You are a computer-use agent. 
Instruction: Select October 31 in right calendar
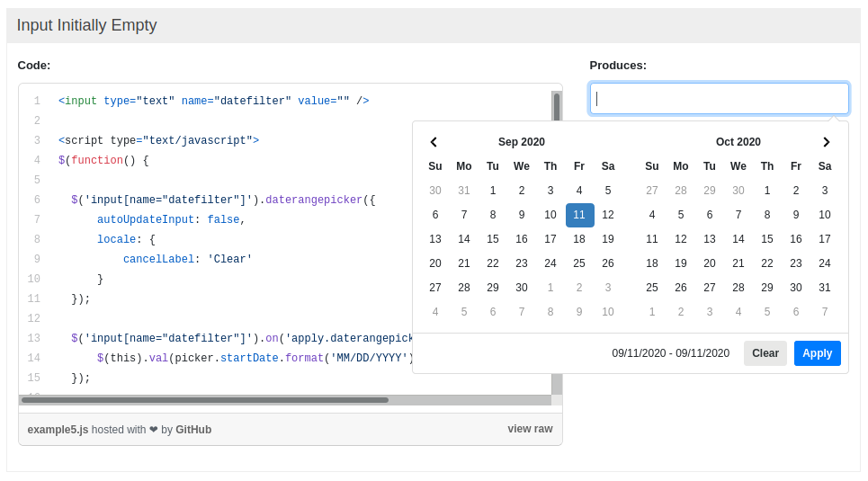825,288
